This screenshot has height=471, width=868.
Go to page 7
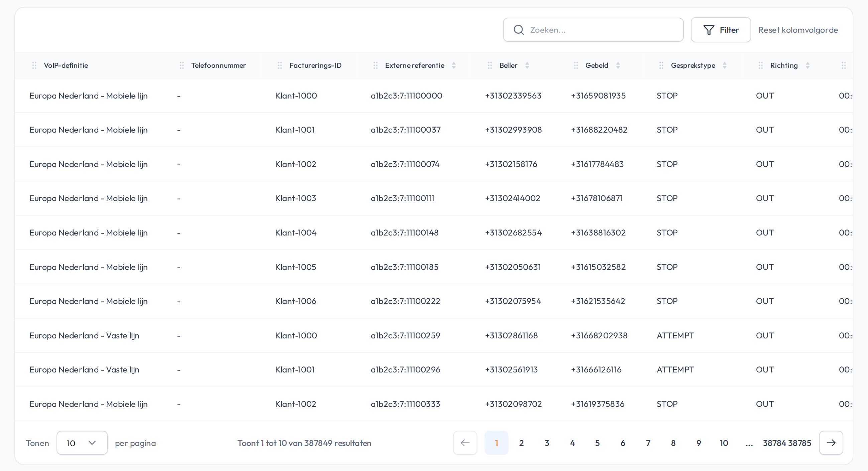coord(648,443)
